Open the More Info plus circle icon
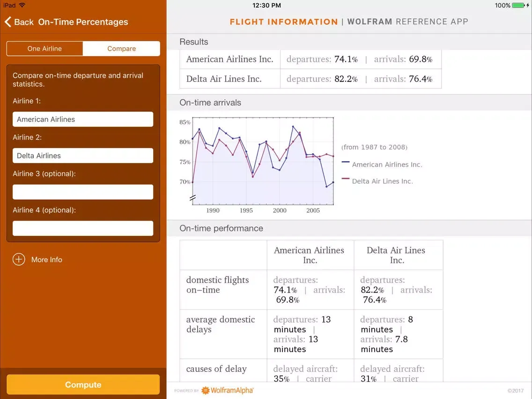The height and width of the screenshot is (399, 532). [19, 259]
